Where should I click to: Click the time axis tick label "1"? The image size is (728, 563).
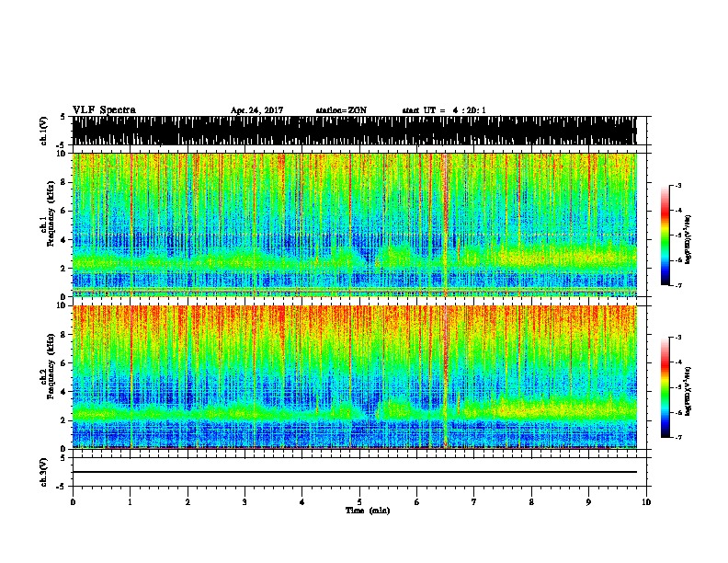[130, 502]
